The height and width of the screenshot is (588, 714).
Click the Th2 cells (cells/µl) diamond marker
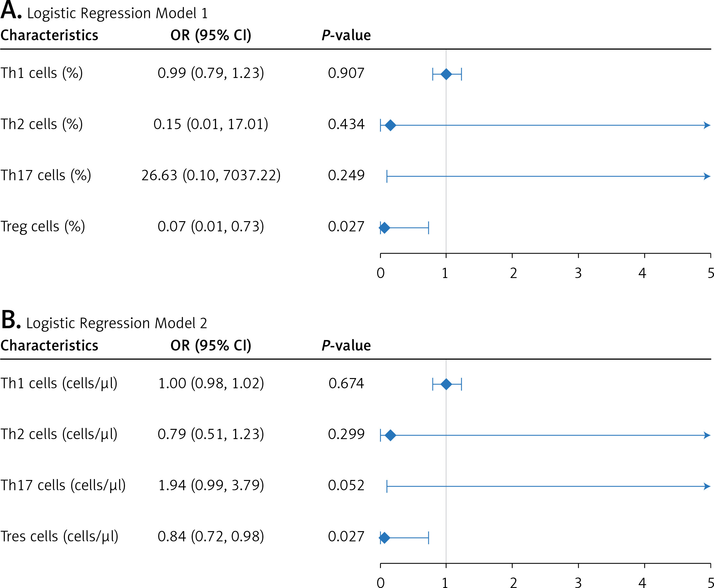[390, 435]
